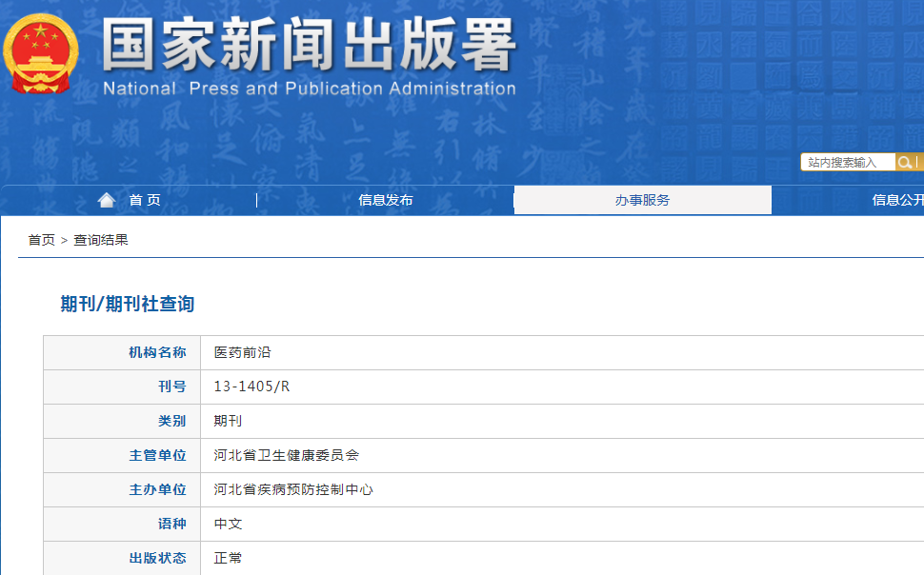Click the 出版状态 row label
The image size is (924, 575).
coord(157,557)
